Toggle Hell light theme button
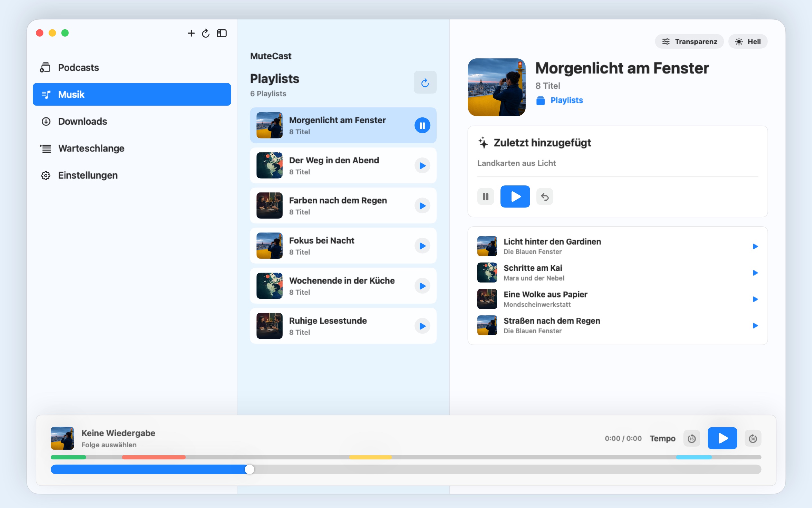The width and height of the screenshot is (812, 508). coord(748,41)
